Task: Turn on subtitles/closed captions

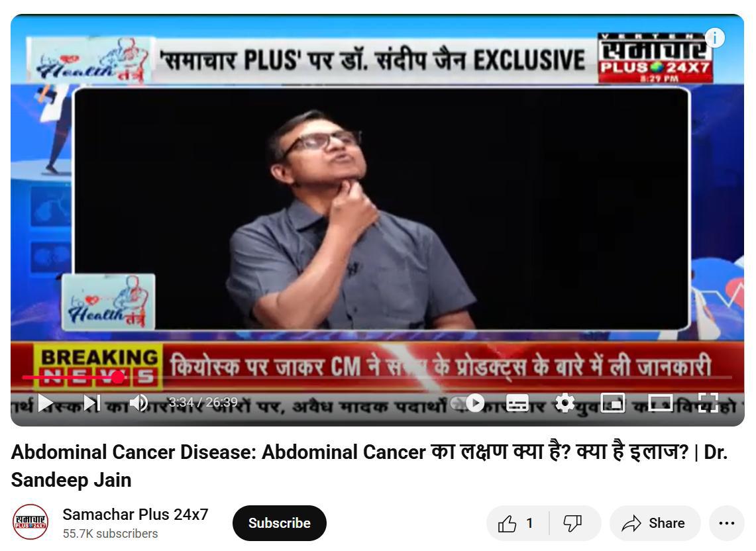Action: point(517,403)
